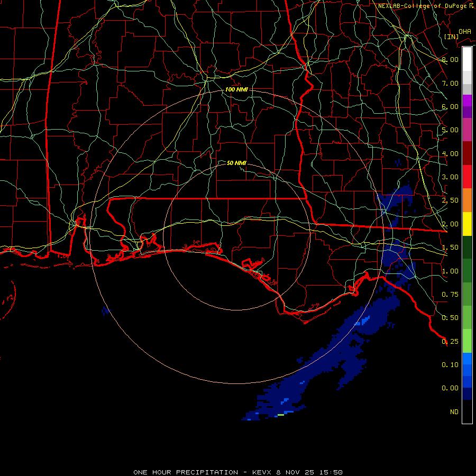This screenshot has height=476, width=476.
Task: Click the NEXLAB-College of DuPage watermark text
Action: [426, 6]
